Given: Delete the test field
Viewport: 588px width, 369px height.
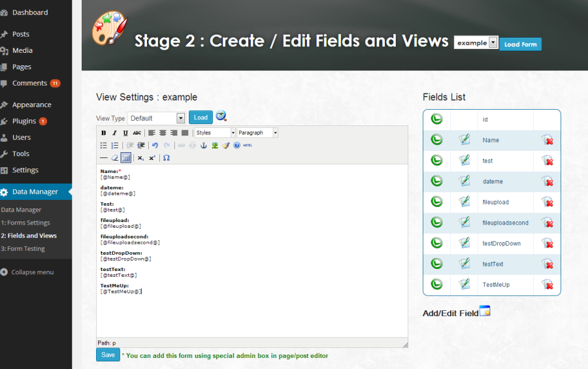Looking at the screenshot, I should click(547, 161).
